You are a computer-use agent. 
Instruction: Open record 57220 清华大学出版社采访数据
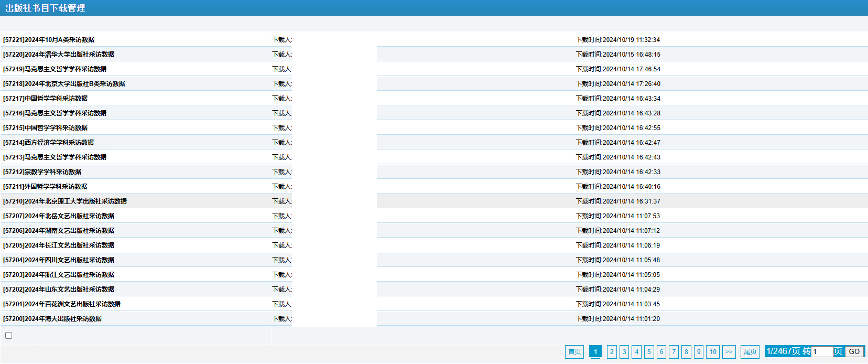click(x=59, y=55)
